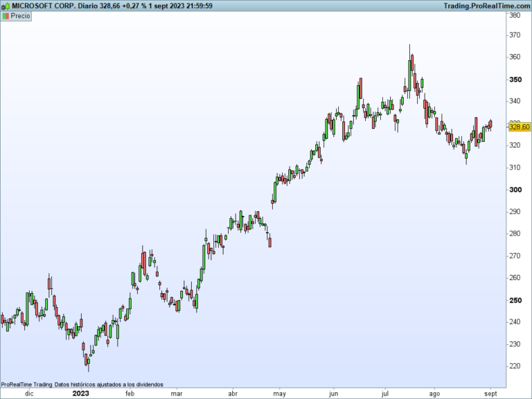Viewport: 532px width, 399px height.
Task: Click the candlestick chart icon beside MICROSOFT CORP.
Action: pos(6,6)
